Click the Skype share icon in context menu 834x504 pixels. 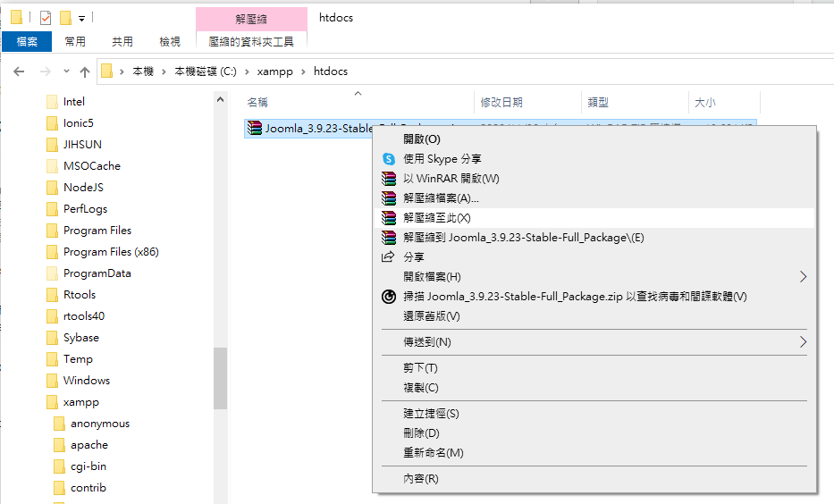click(389, 159)
